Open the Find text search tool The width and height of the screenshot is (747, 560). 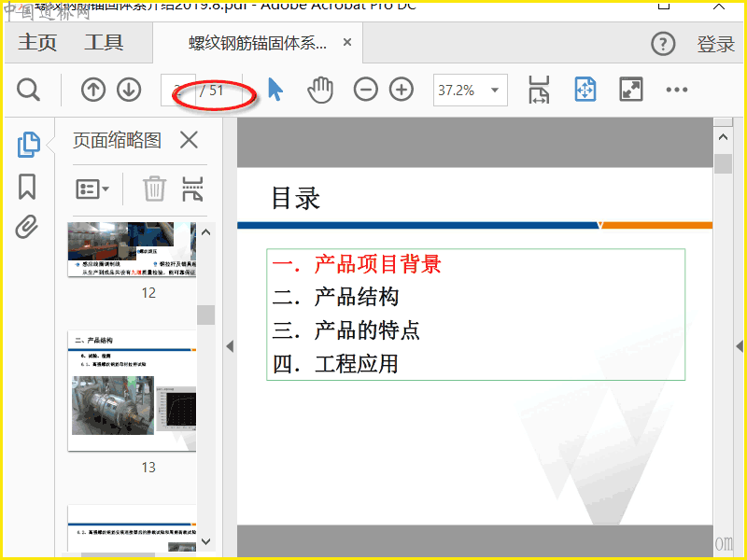tap(28, 90)
